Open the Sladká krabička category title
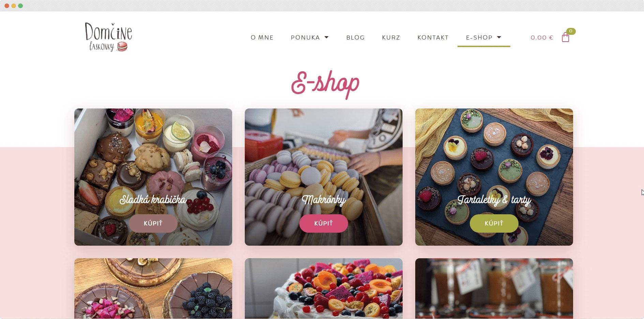644x319 pixels. tap(153, 200)
